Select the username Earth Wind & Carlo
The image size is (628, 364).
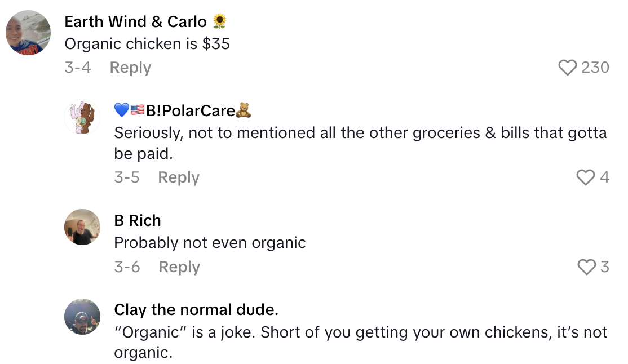tap(135, 21)
